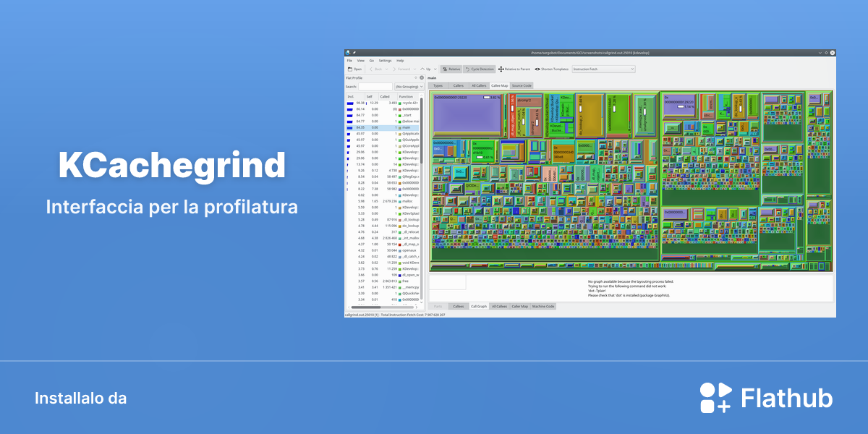Toggle Cycle Detection in toolbar
Image resolution: width=868 pixels, height=434 pixels.
coord(479,69)
